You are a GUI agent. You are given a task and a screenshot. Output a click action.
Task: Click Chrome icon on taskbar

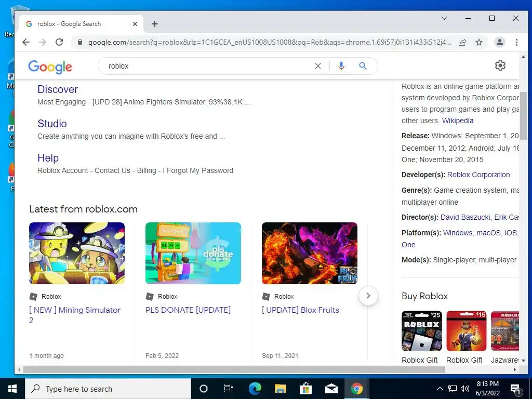[x=356, y=389]
